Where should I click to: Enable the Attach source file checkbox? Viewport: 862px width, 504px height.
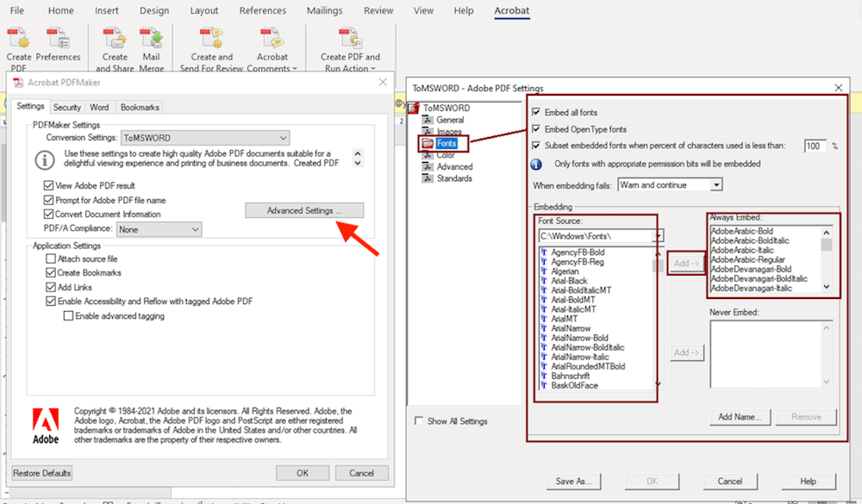49,259
